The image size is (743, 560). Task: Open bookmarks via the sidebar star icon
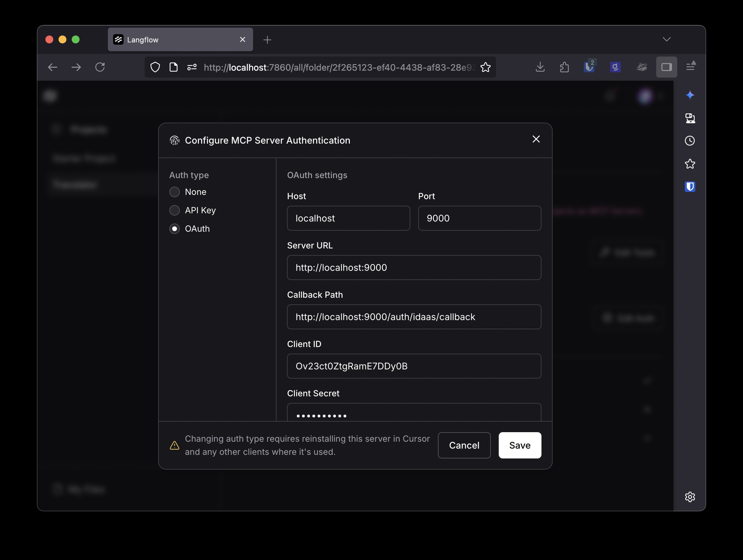690,164
